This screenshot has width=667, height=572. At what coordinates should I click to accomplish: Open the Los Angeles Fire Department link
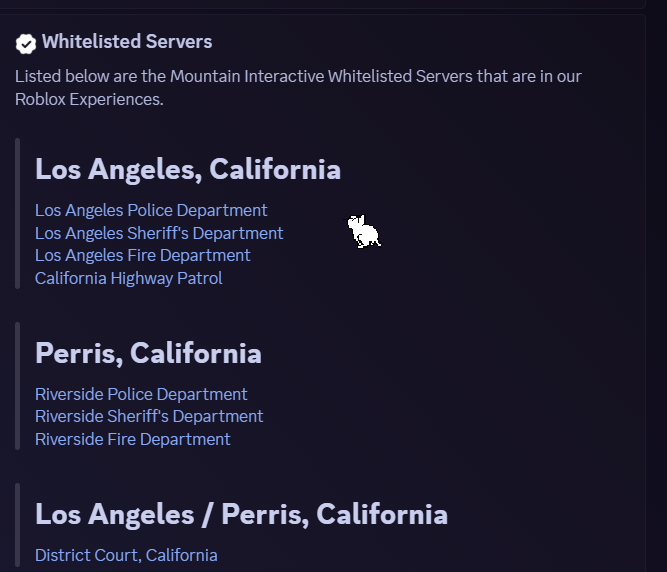click(x=143, y=256)
